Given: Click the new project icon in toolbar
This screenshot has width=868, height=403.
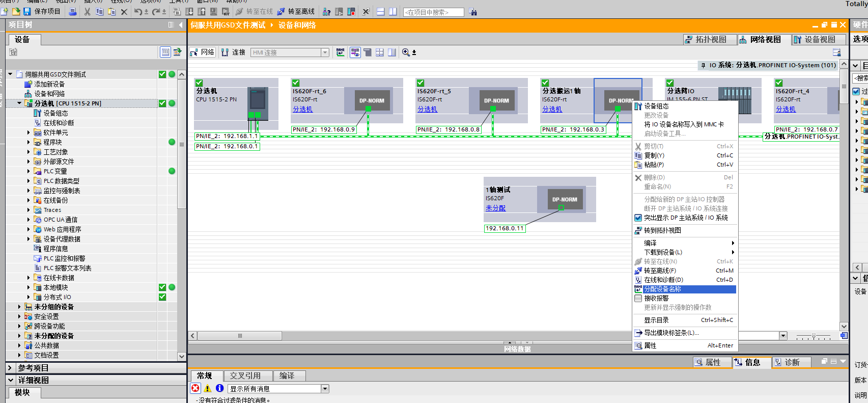Looking at the screenshot, I should [5, 11].
